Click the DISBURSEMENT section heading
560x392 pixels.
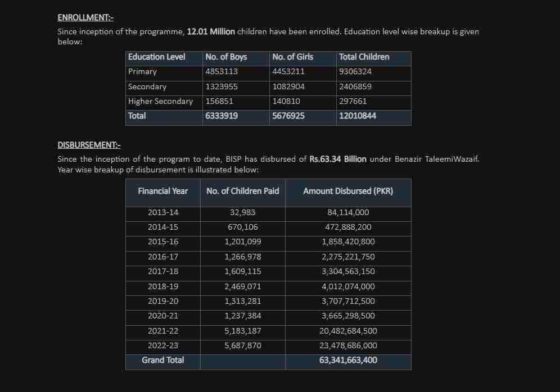pyautogui.click(x=89, y=145)
